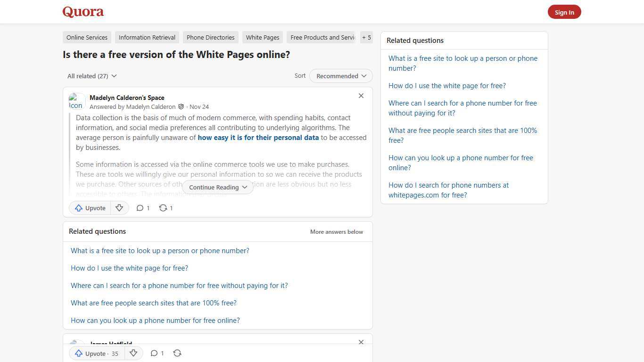Screen dimensions: 644x362
Task: Open comments on Madelyn Calderon's answer
Action: pyautogui.click(x=142, y=208)
